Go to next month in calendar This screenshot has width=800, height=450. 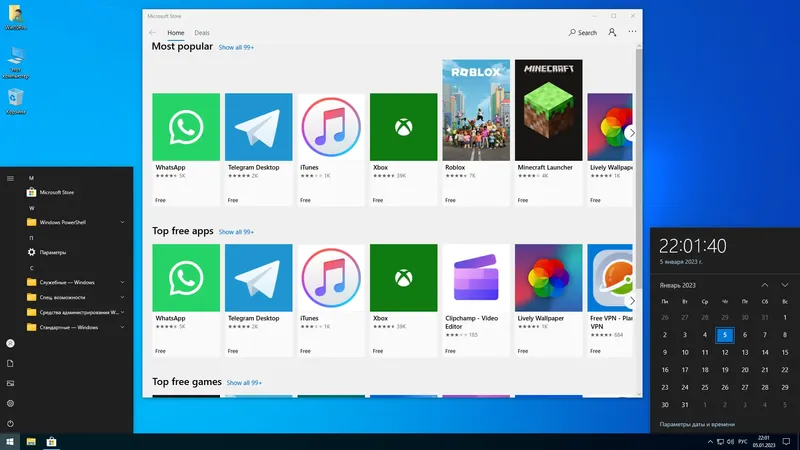coord(785,285)
